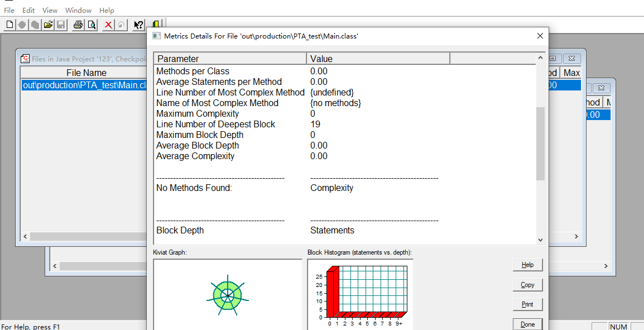Select the 'Maximum Block Depth' row
Viewport: 644px width, 330px height.
[200, 135]
